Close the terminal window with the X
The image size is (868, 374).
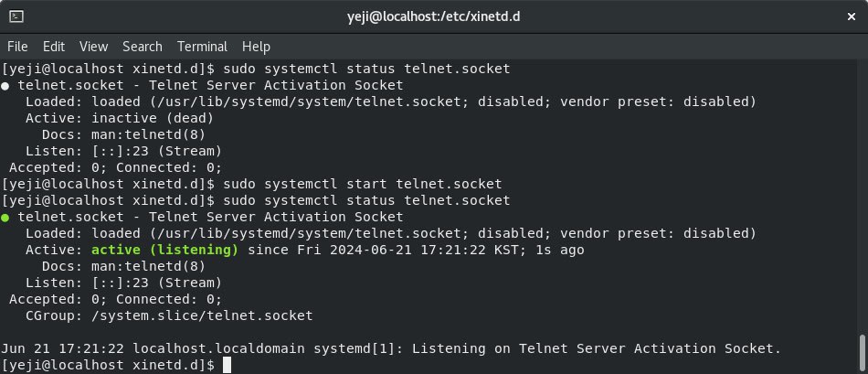(x=852, y=16)
